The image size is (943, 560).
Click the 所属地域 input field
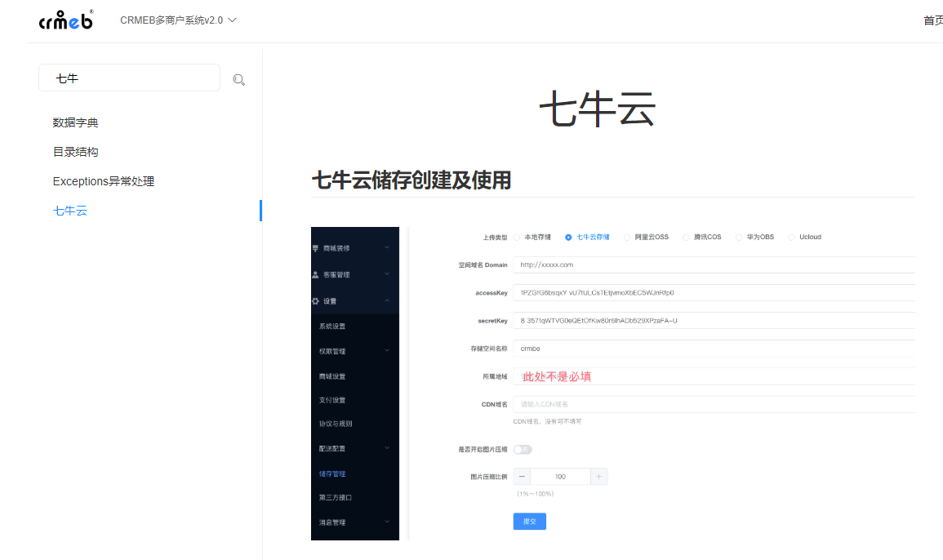[714, 376]
